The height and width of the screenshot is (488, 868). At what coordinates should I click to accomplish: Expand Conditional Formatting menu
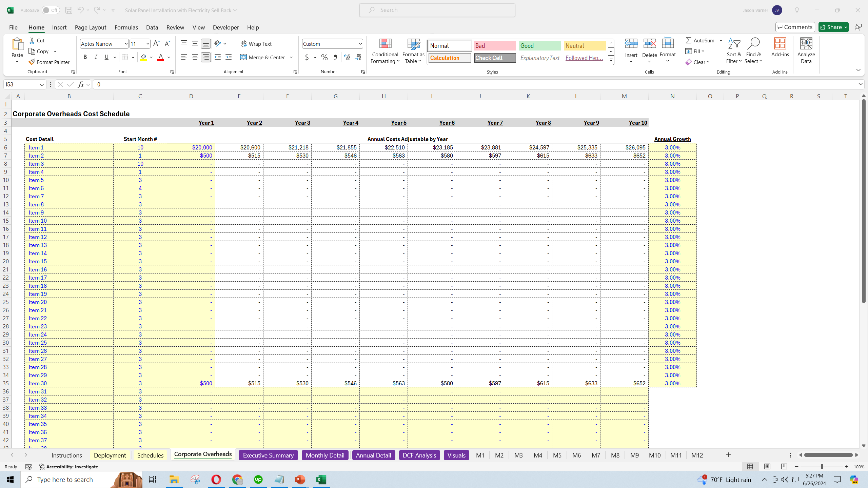pos(385,51)
